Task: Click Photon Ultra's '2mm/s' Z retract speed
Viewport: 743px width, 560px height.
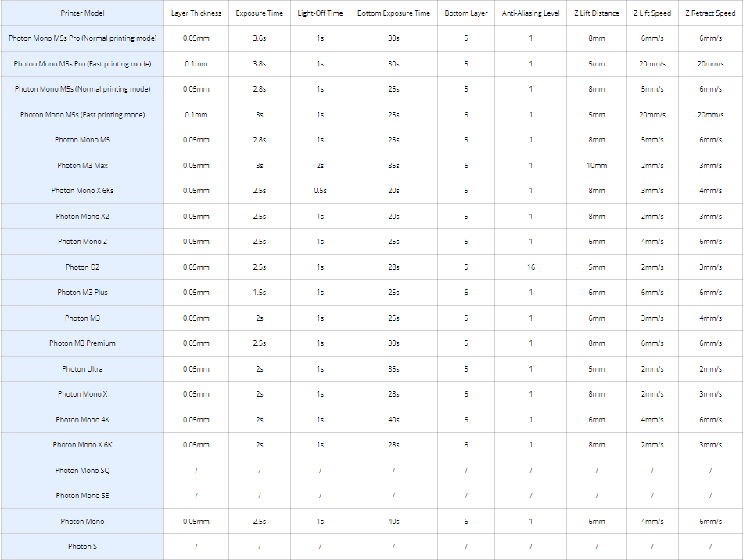Action: coord(710,368)
